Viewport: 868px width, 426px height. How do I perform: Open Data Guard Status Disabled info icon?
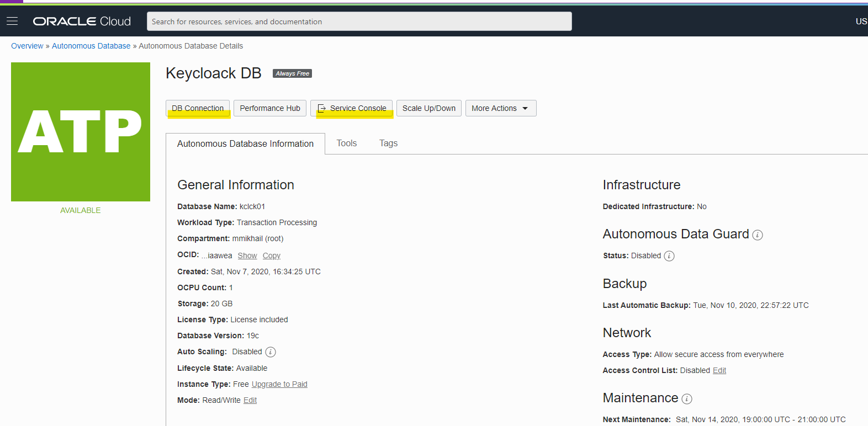point(669,256)
